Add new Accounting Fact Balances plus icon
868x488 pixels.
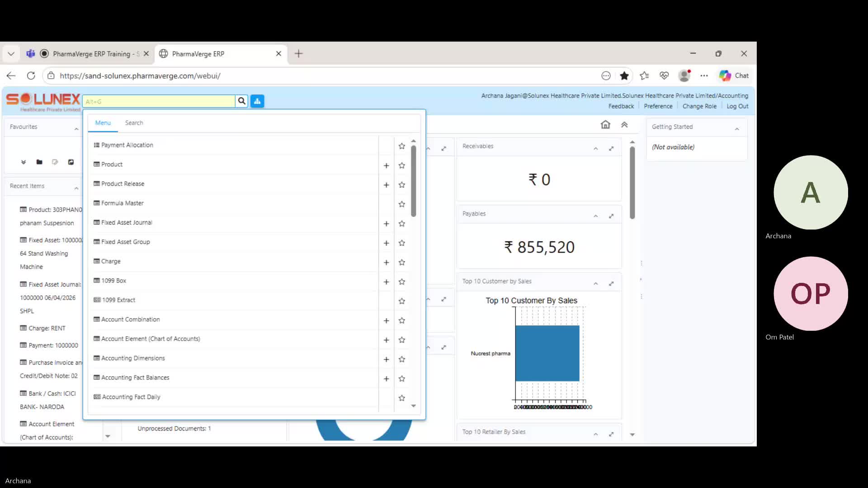click(386, 379)
